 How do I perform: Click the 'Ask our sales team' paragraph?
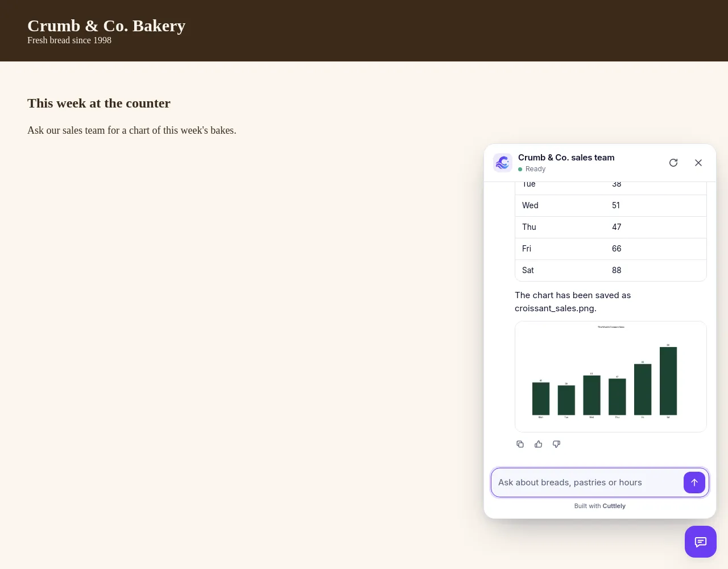[x=132, y=130]
